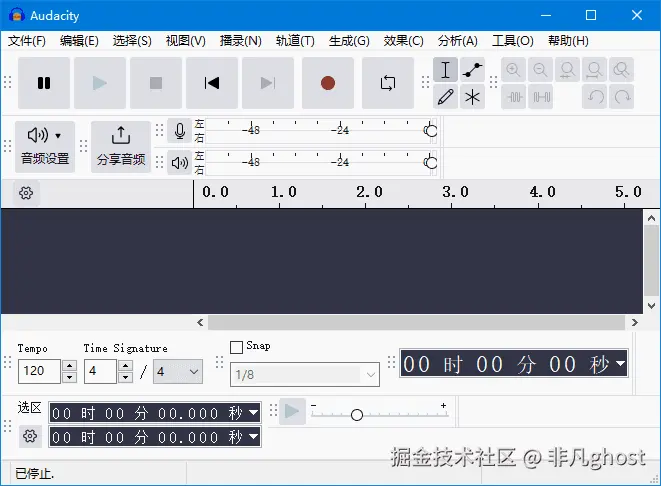This screenshot has width=661, height=486.
Task: Open the 选择(S) menu
Action: tap(132, 41)
